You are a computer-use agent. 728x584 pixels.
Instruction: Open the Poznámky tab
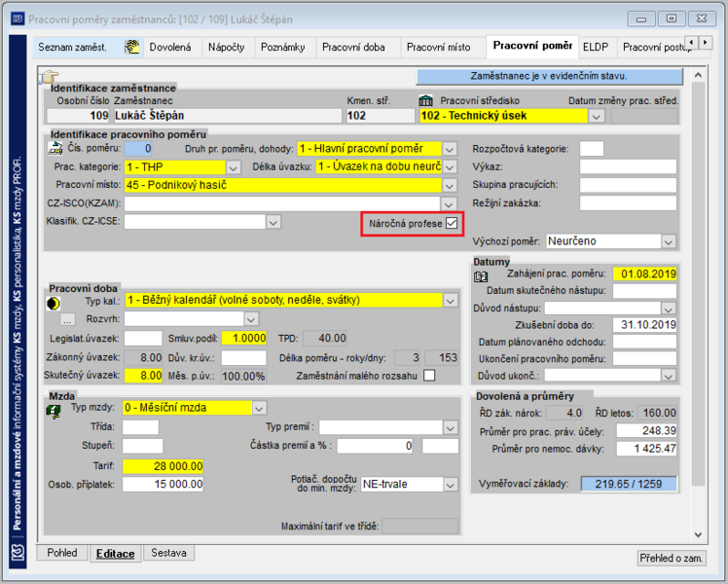(283, 47)
